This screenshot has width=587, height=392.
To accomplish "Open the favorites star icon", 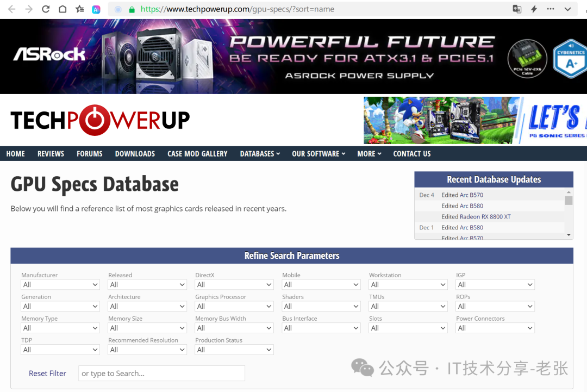I will coord(79,9).
